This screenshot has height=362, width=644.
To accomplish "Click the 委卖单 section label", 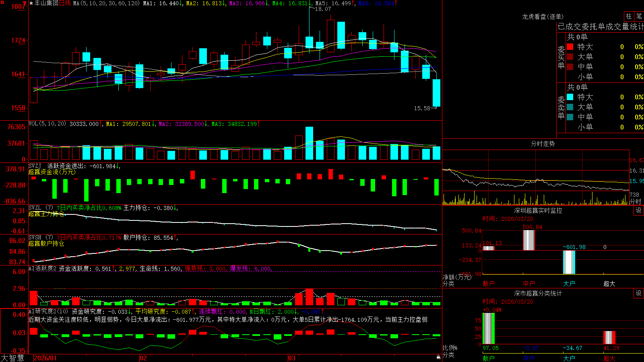I will point(561,108).
